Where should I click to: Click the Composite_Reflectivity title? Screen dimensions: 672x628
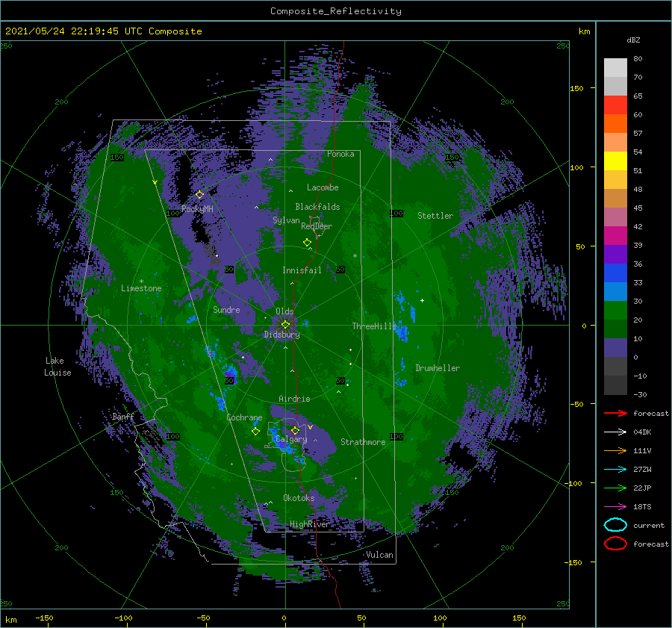coord(335,11)
